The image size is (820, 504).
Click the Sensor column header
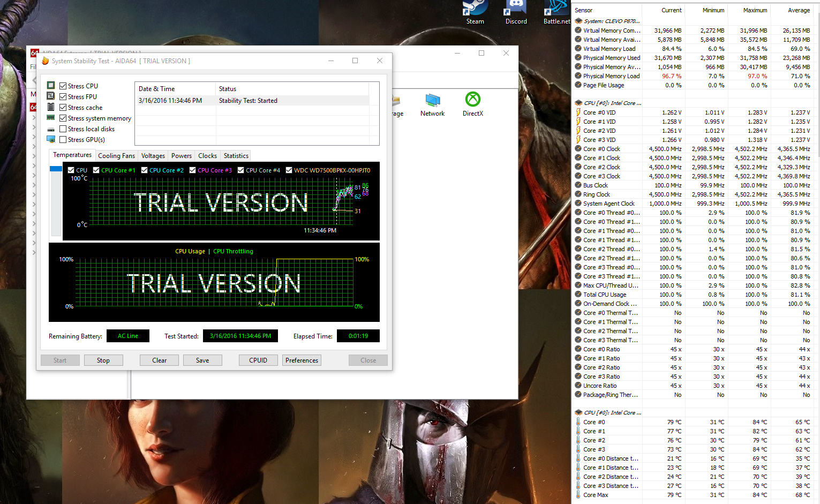[606, 10]
